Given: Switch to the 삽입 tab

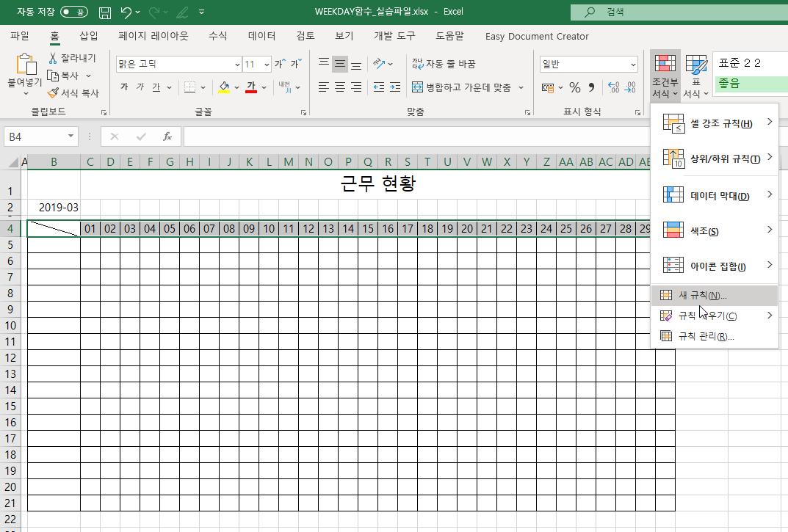Looking at the screenshot, I should (x=88, y=36).
